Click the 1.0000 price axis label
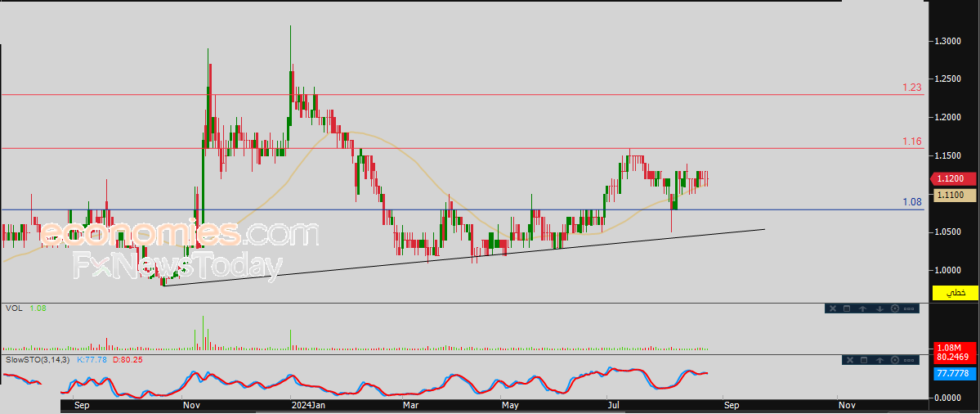 [947, 270]
